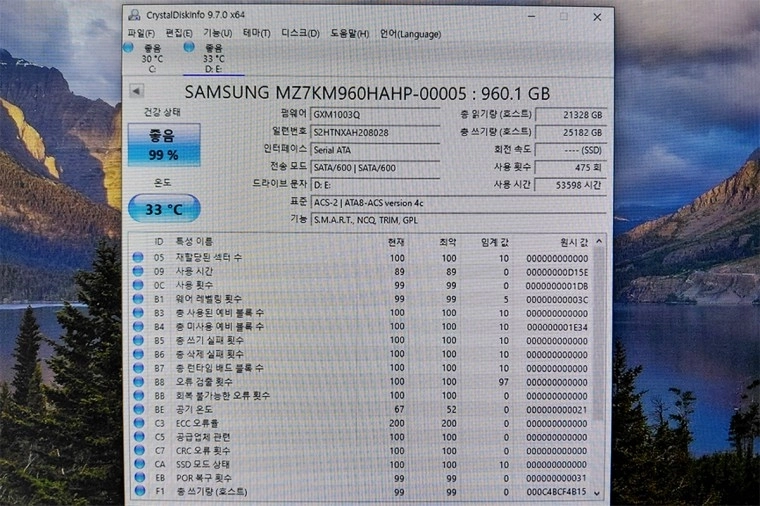Click status icon of attribute C3 row
The image size is (760, 506).
[x=139, y=423]
